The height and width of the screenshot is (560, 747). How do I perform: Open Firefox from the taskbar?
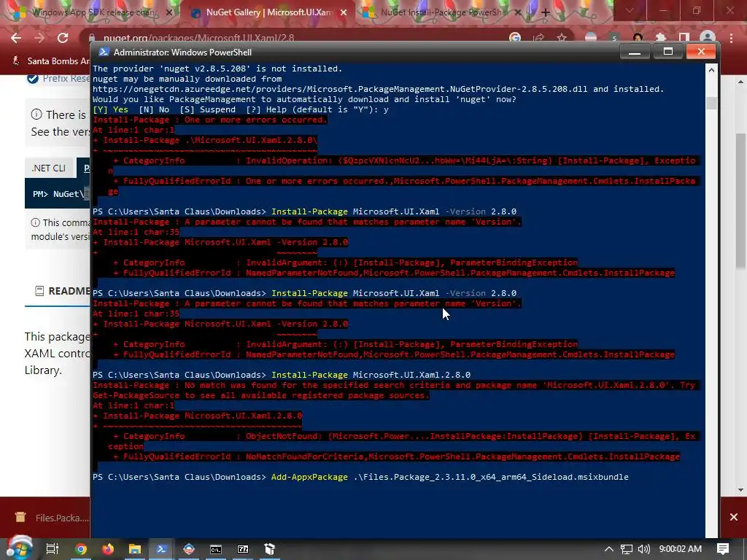pos(108,549)
